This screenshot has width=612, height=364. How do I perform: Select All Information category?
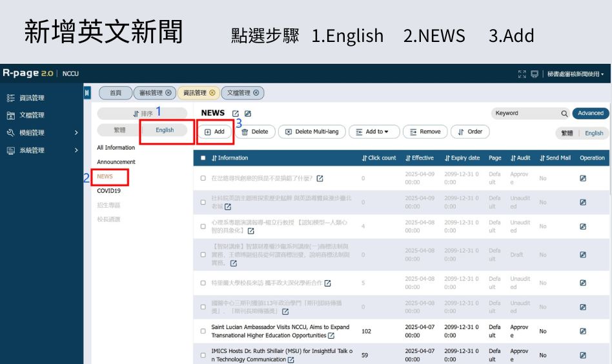[x=116, y=148]
